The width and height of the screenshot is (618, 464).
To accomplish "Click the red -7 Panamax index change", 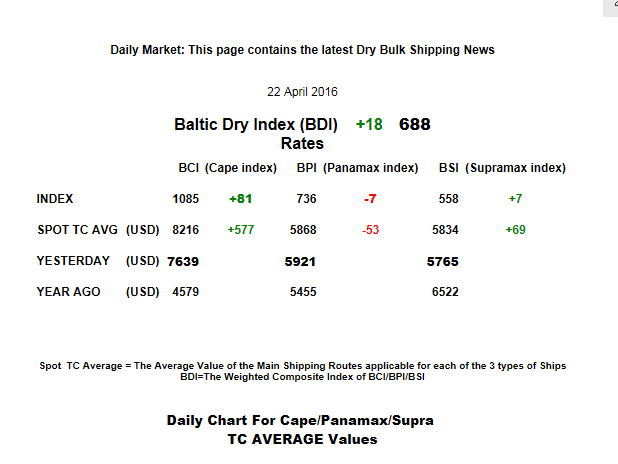I will (x=370, y=199).
